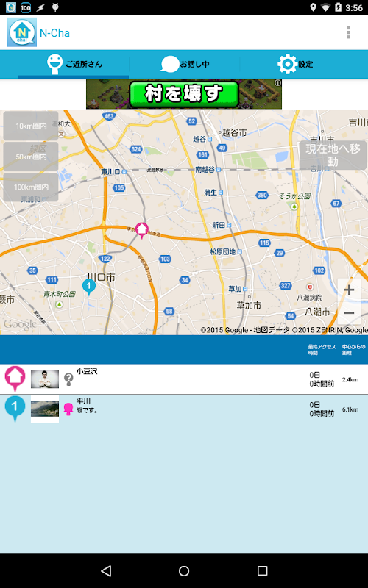Image resolution: width=368 pixels, height=588 pixels.
Task: Zoom in with the map plus button
Action: (349, 290)
